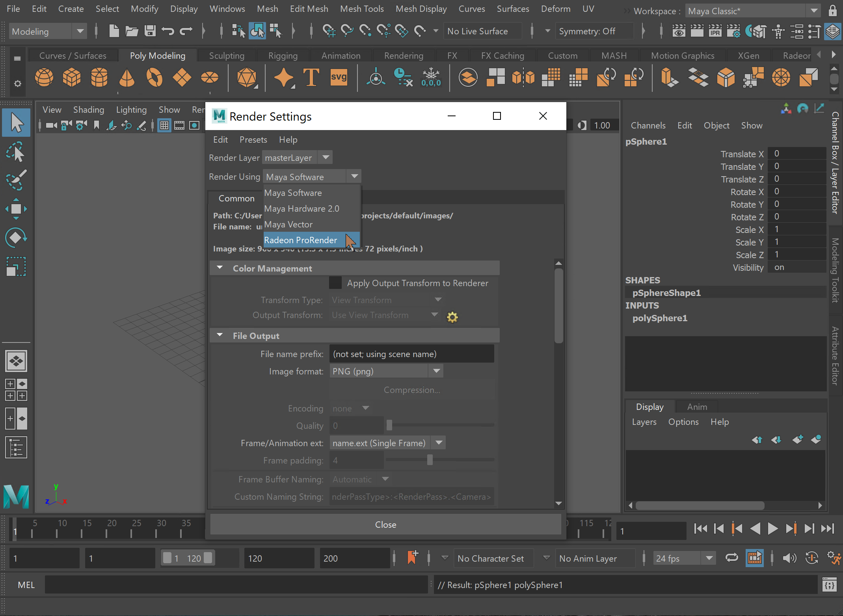Open the 24 fps playback dropdown
The image size is (843, 616).
[x=684, y=558]
